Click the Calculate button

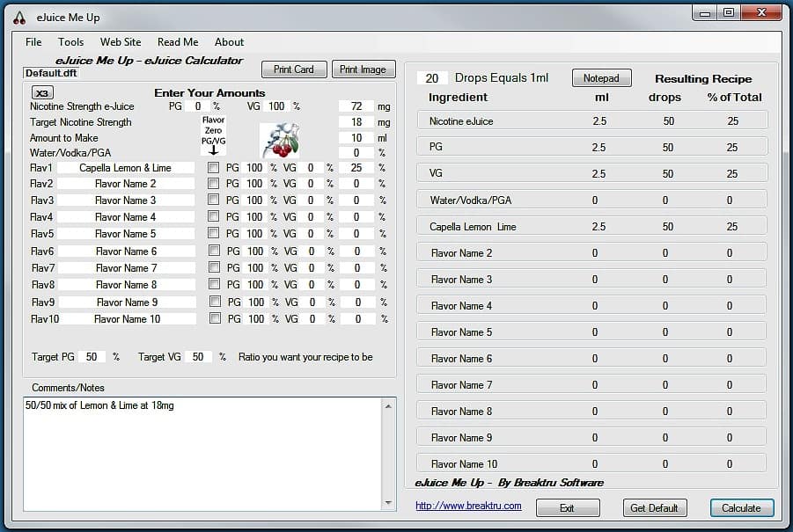click(741, 508)
